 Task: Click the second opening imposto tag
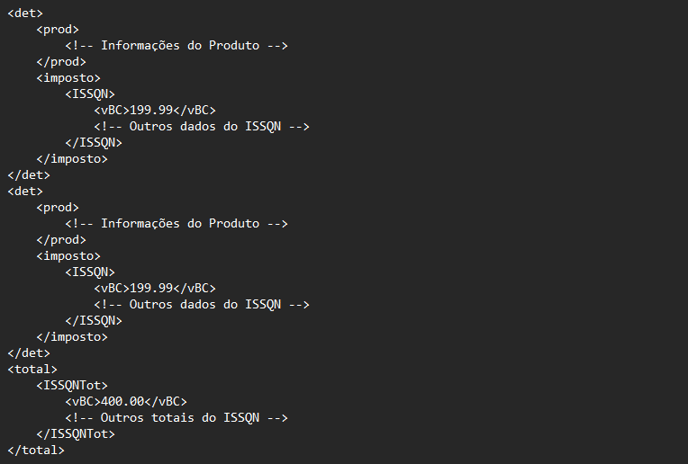pos(68,256)
